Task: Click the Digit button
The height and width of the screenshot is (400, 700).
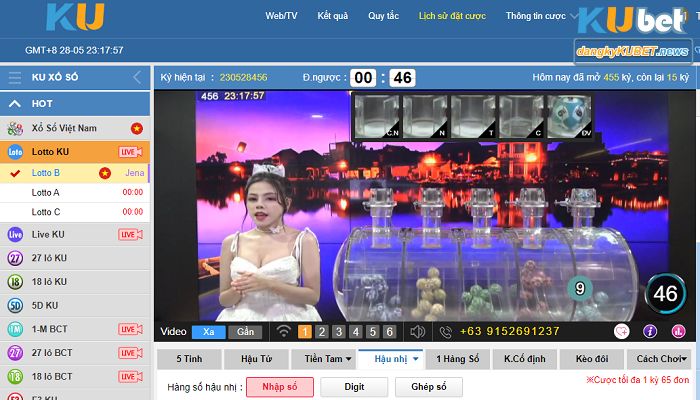Action: [x=354, y=387]
